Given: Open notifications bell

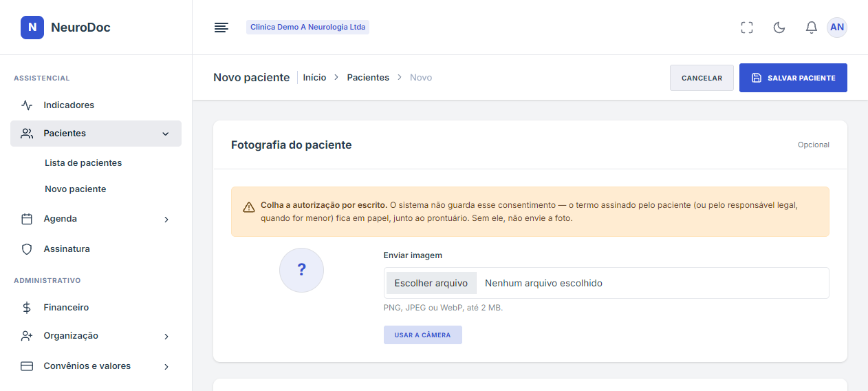Looking at the screenshot, I should point(812,28).
